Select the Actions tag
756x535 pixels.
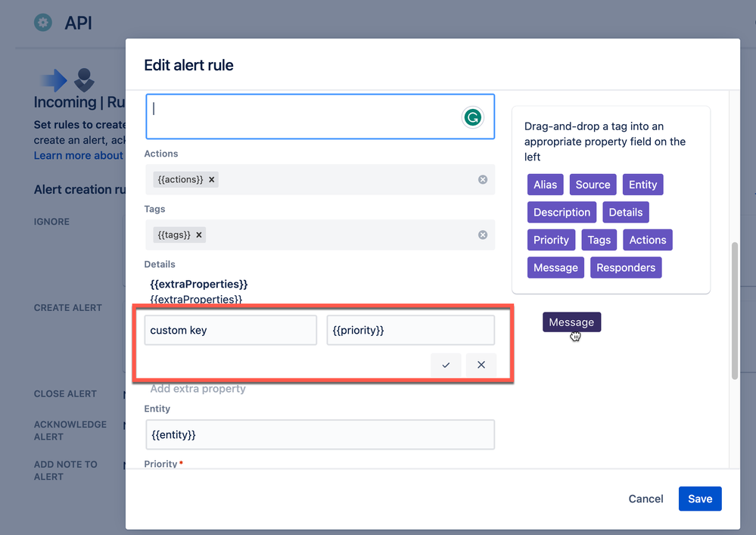(648, 240)
